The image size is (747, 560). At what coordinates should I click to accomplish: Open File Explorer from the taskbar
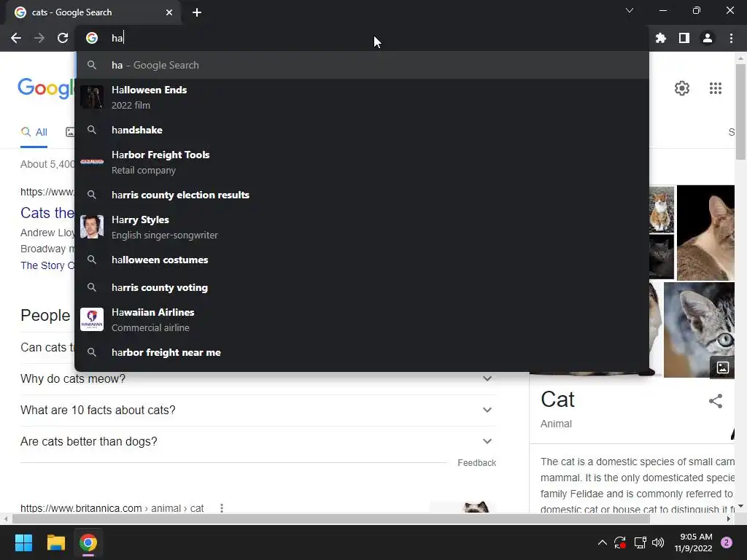pos(55,542)
